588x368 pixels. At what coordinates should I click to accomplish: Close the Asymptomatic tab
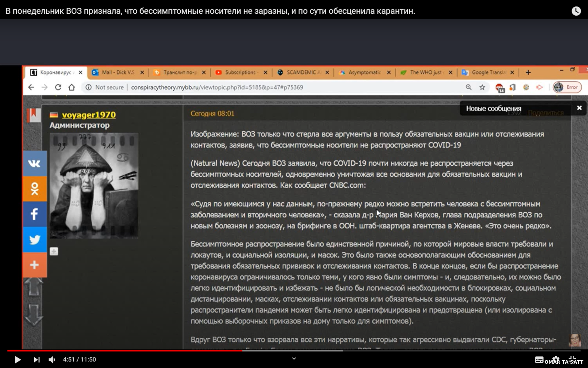click(389, 72)
